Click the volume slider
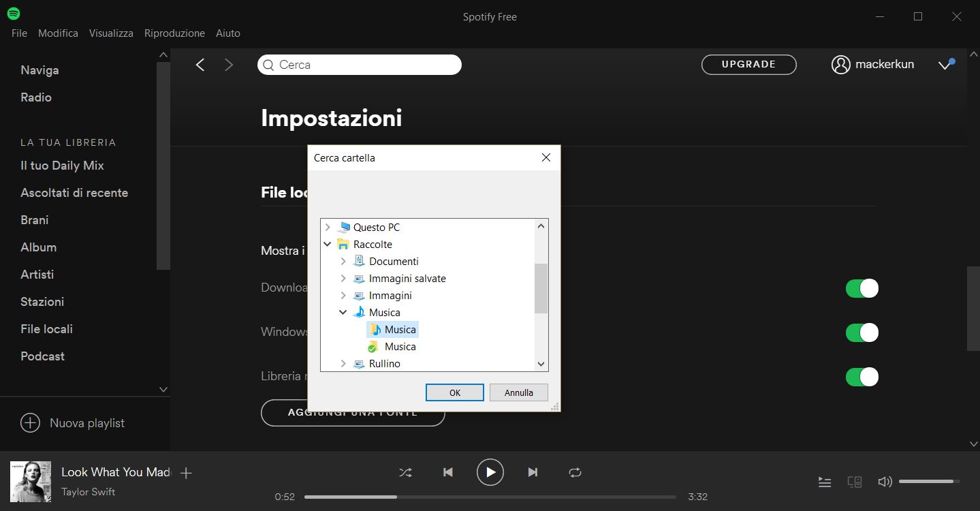This screenshot has height=511, width=980. [930, 482]
